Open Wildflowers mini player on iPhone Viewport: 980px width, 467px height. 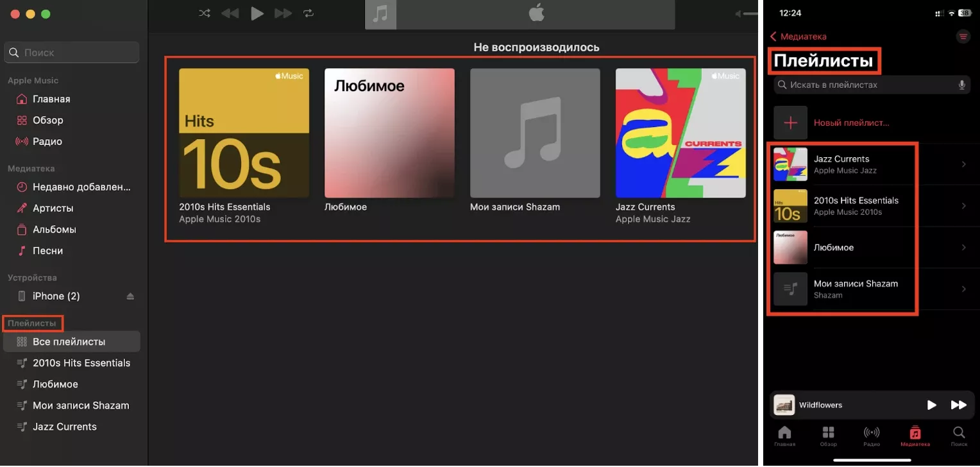click(872, 405)
